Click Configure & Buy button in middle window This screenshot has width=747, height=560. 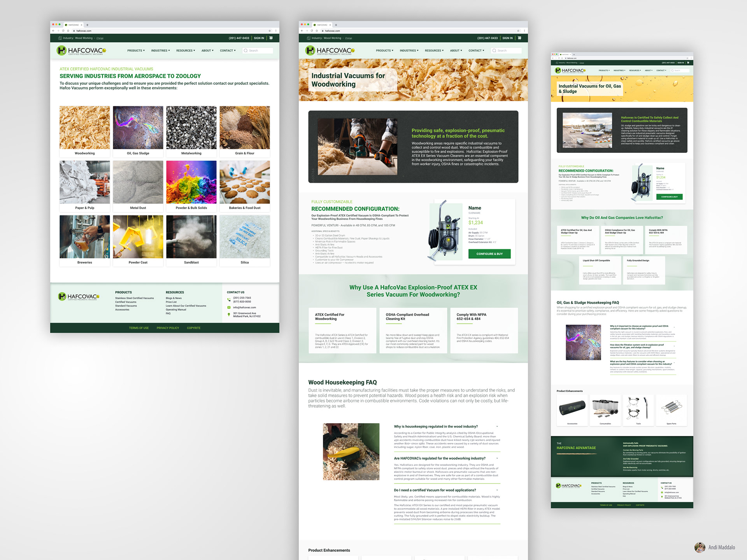pyautogui.click(x=489, y=254)
